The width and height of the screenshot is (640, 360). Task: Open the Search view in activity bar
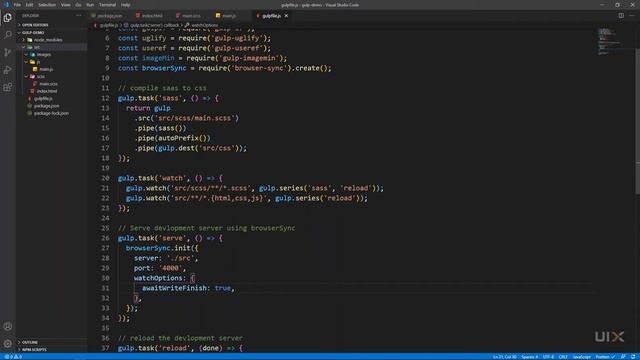tap(8, 35)
